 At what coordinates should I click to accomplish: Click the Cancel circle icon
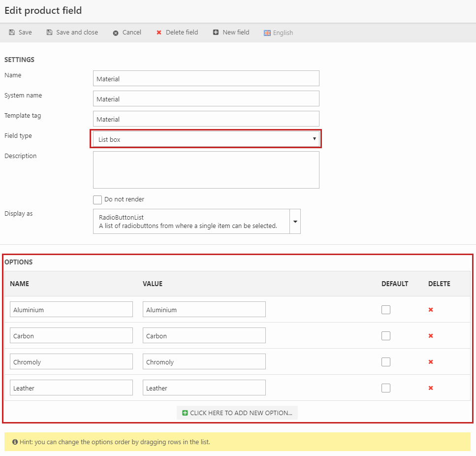[116, 33]
